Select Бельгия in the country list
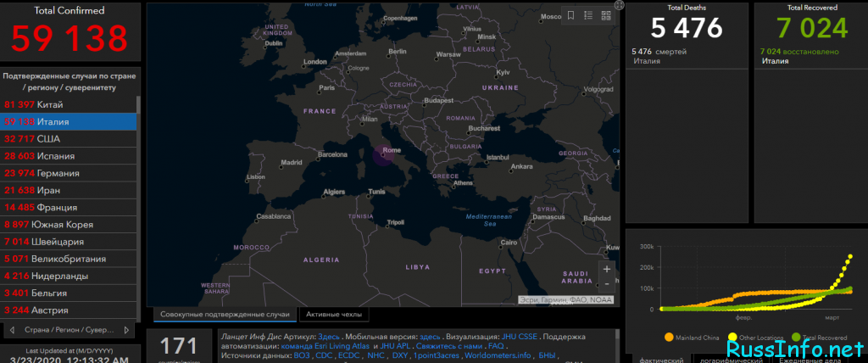The height and width of the screenshot is (363, 868). point(69,293)
